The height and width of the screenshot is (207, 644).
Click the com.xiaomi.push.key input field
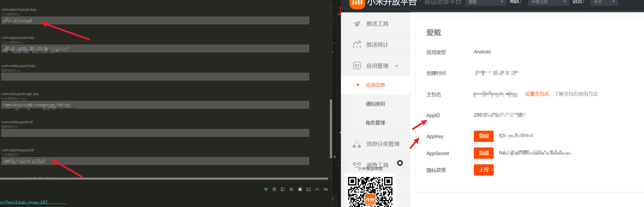coord(155,20)
